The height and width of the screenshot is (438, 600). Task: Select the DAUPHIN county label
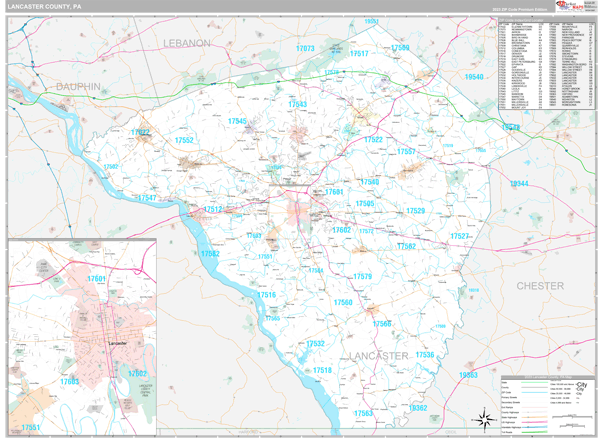coord(78,87)
